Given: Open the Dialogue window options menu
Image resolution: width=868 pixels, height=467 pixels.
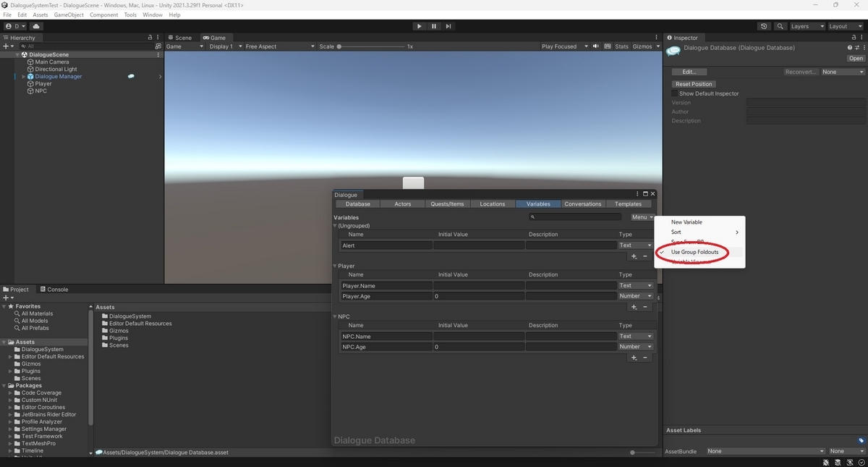Looking at the screenshot, I should (637, 194).
